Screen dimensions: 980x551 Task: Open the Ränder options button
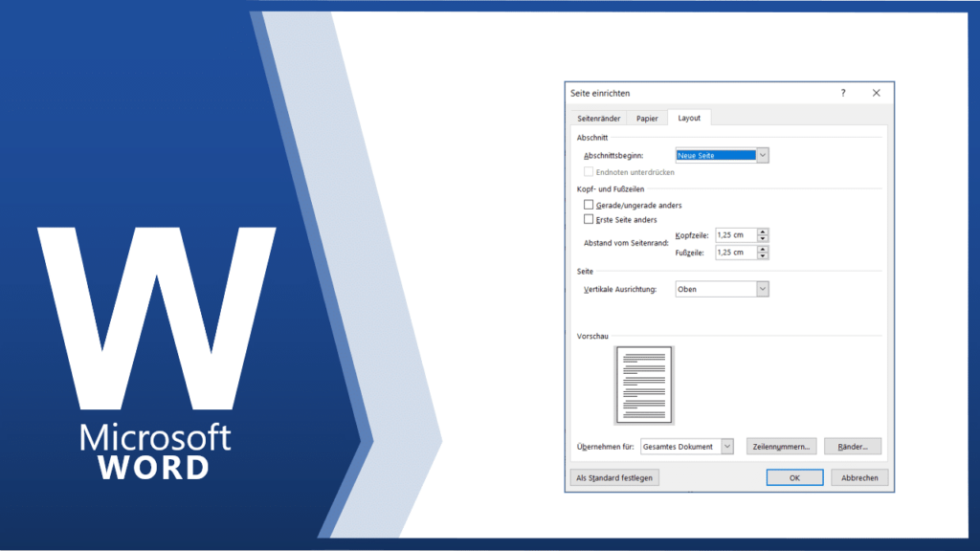pyautogui.click(x=853, y=447)
